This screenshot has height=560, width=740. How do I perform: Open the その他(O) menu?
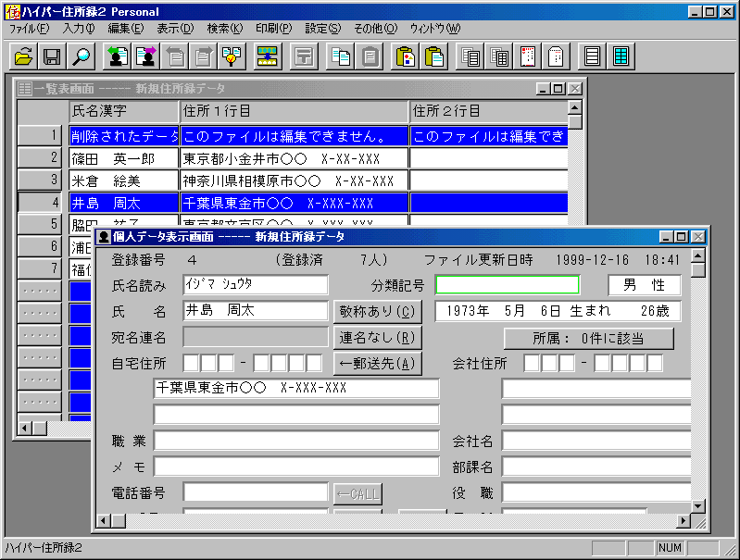pos(376,29)
